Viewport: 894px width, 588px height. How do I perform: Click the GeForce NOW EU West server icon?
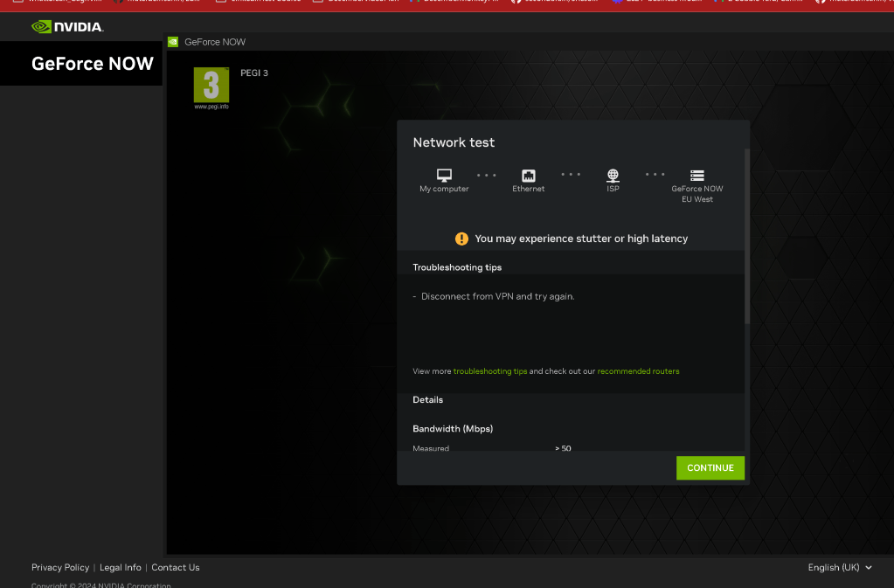point(696,175)
